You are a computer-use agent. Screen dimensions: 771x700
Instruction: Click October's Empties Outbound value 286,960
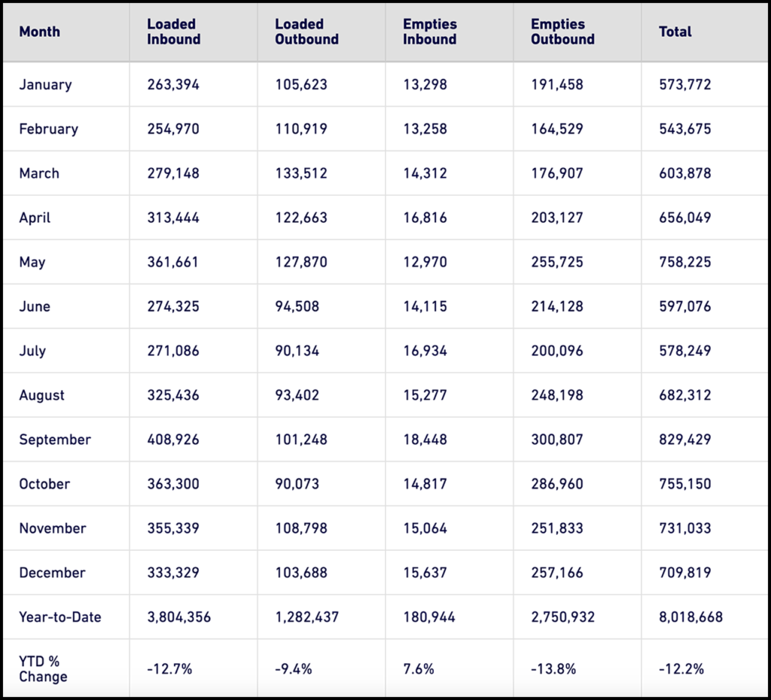557,484
